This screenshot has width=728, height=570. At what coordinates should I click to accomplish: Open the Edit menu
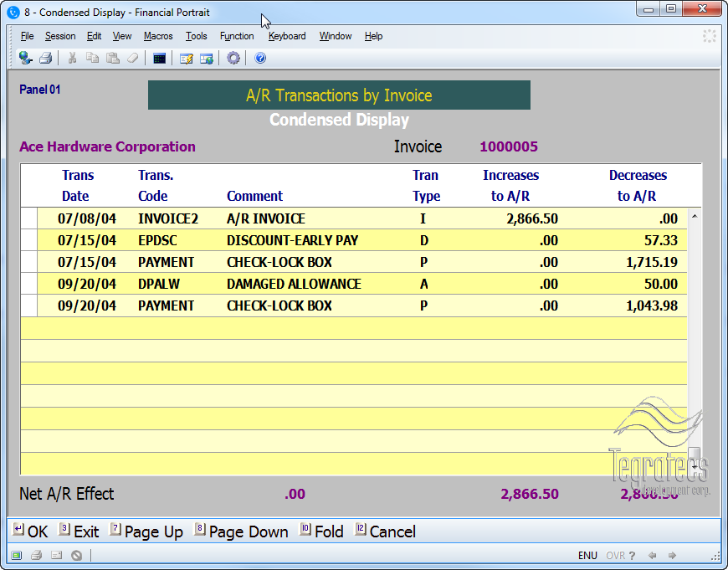tap(94, 36)
